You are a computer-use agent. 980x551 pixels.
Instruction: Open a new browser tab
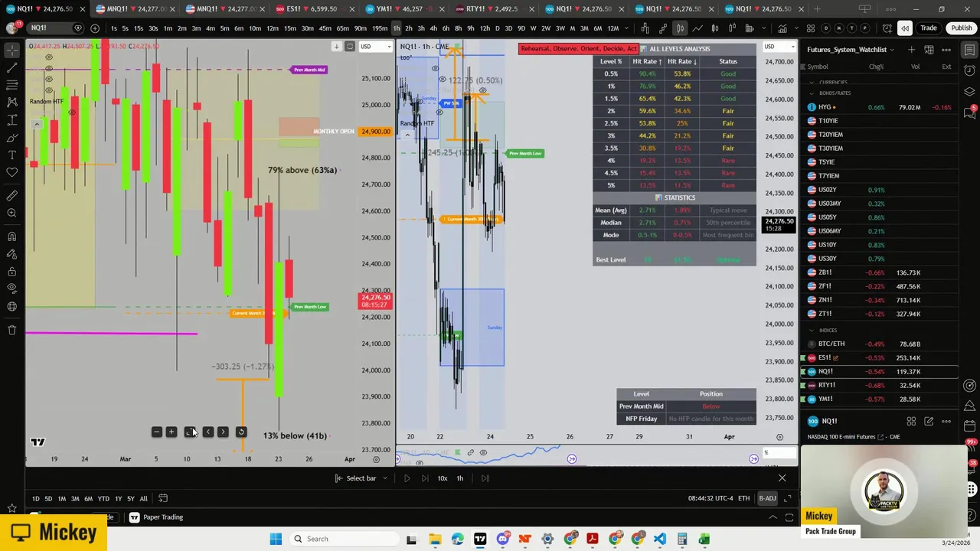(817, 9)
